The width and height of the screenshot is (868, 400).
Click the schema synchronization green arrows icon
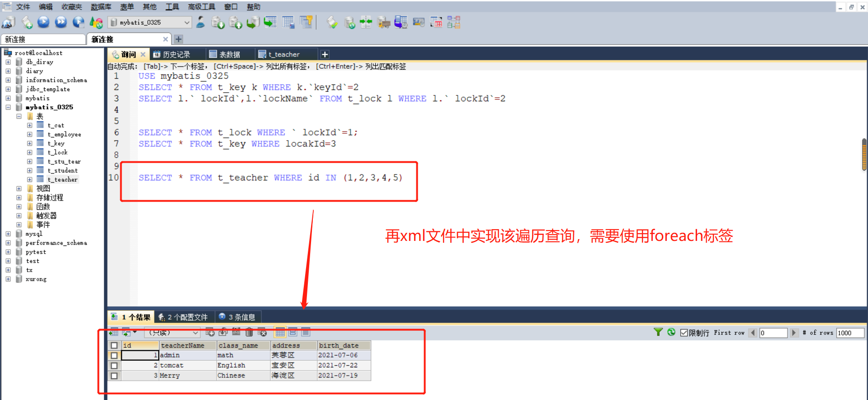coord(366,22)
